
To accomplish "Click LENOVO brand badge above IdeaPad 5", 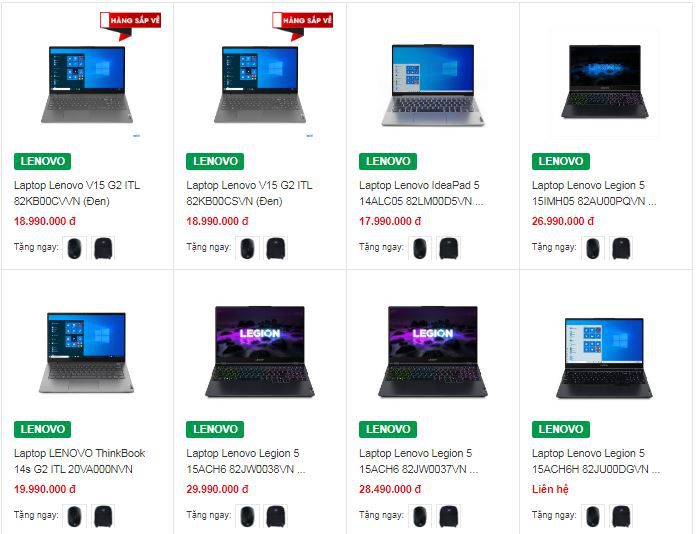I will (x=388, y=161).
